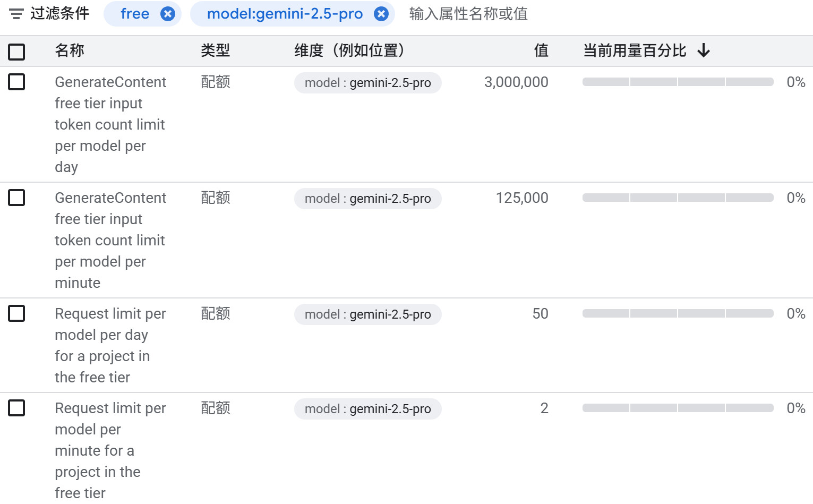Remove the model:gemini-2.5-pro filter chip
813x504 pixels.
(381, 14)
